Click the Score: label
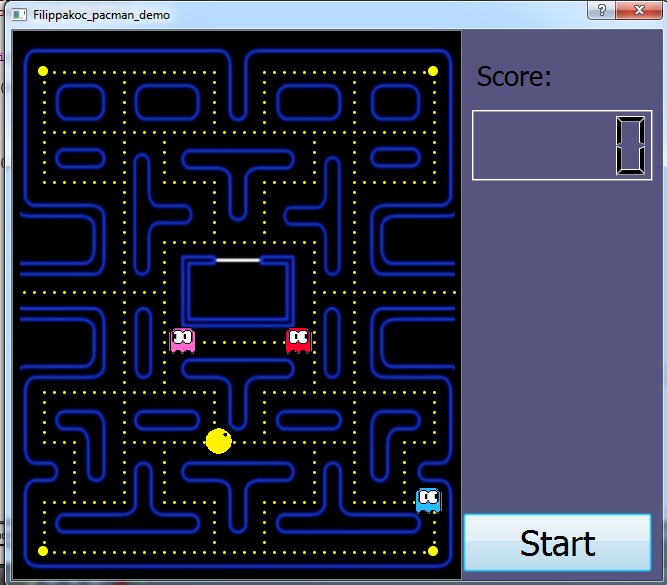667x585 pixels. point(514,77)
